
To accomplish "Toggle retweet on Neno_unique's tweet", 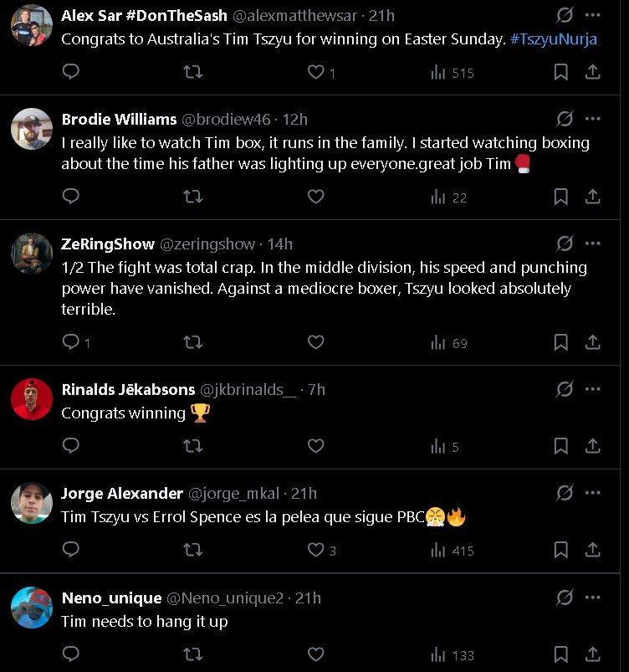I will click(193, 655).
